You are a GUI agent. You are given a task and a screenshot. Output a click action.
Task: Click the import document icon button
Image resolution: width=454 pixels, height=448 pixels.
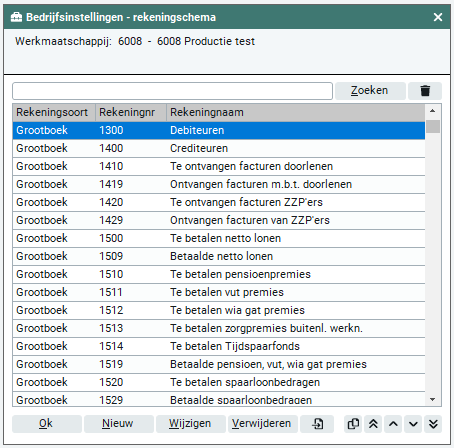tap(317, 424)
